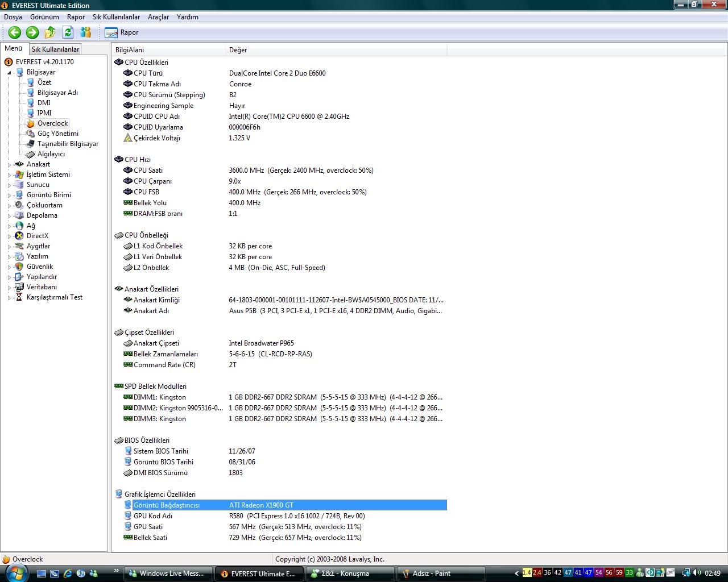Viewport: 728px width, 582px height.
Task: Expand the Çokluortam tree node
Action: click(9, 206)
